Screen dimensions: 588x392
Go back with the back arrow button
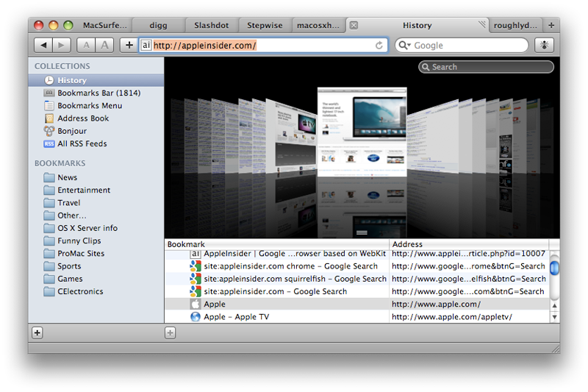pyautogui.click(x=43, y=46)
